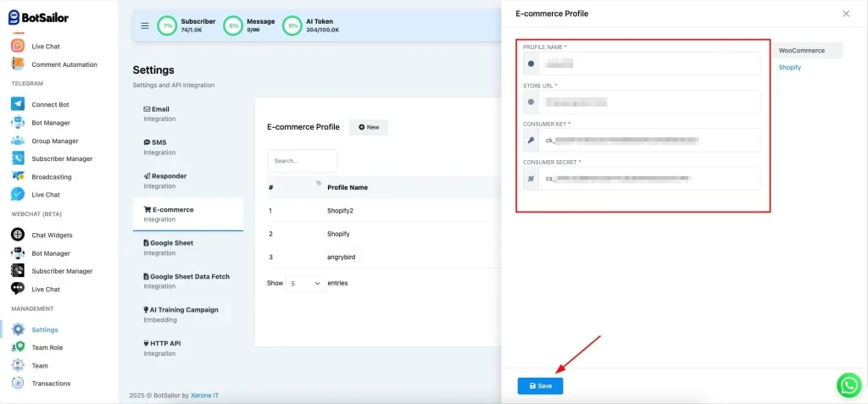Open Responder Integration settings tab
This screenshot has height=404, width=868.
[x=187, y=180]
